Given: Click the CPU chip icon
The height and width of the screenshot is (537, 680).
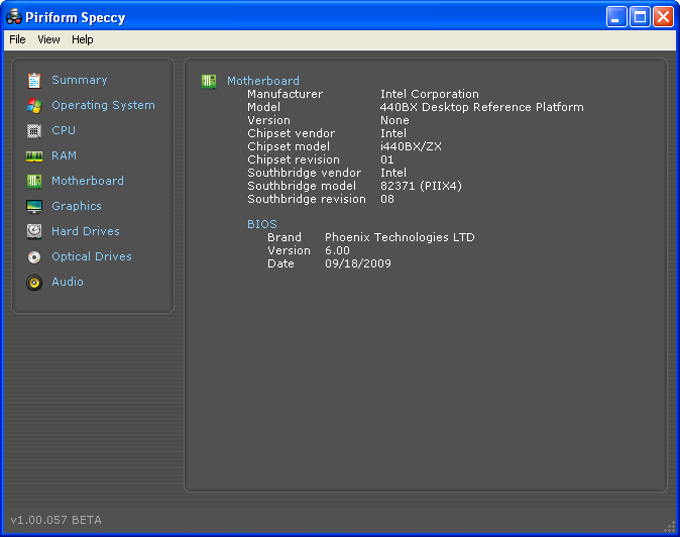Looking at the screenshot, I should point(34,131).
